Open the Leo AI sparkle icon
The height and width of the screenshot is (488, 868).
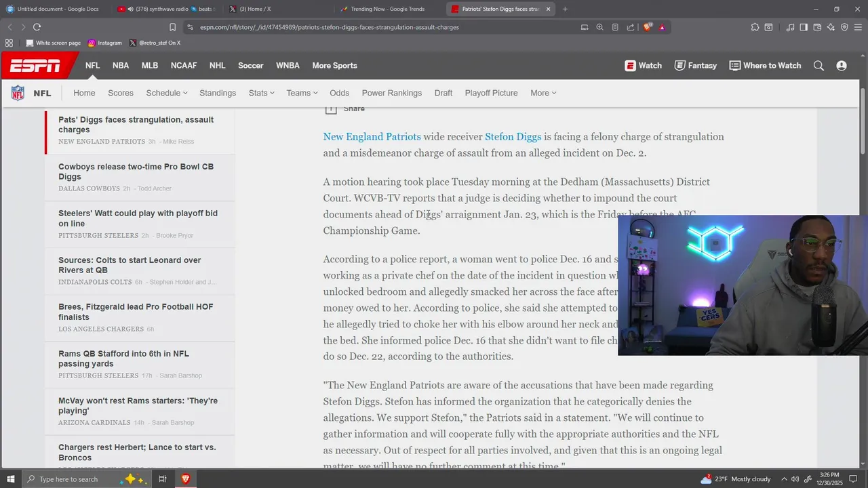[x=831, y=27]
